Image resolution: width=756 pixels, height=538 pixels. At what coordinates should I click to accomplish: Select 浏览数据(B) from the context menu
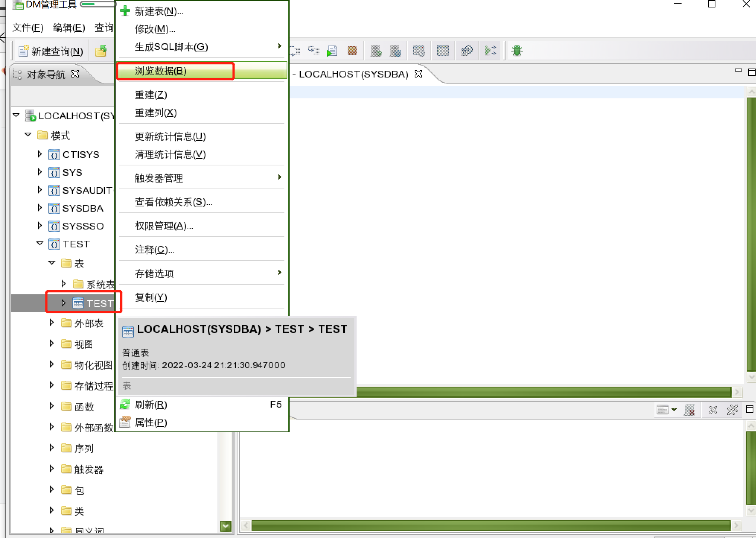point(160,71)
